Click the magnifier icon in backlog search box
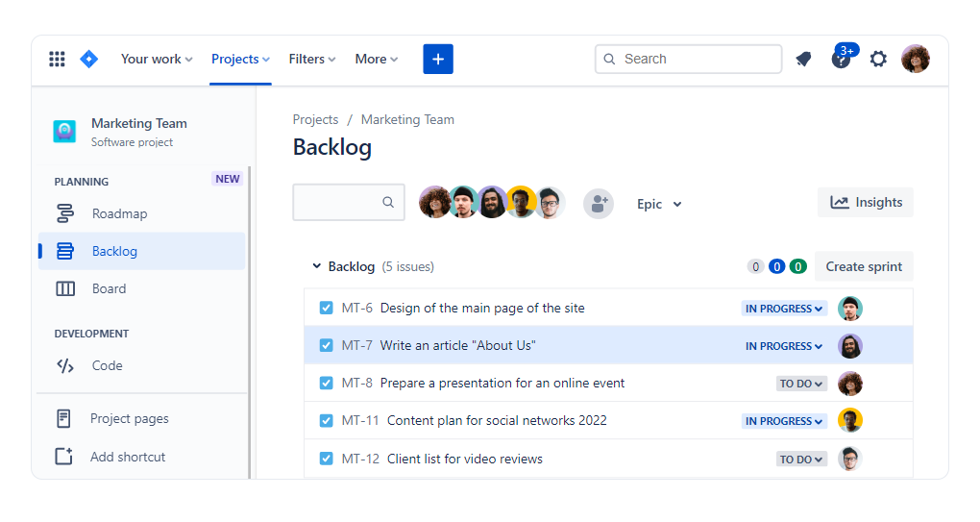 pyautogui.click(x=388, y=202)
